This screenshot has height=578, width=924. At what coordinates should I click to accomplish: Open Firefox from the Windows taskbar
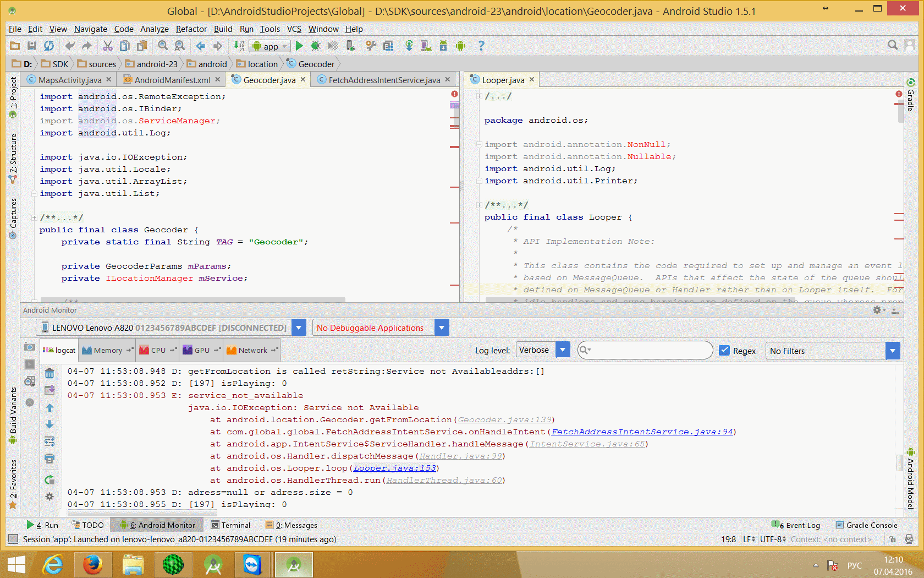tap(92, 565)
